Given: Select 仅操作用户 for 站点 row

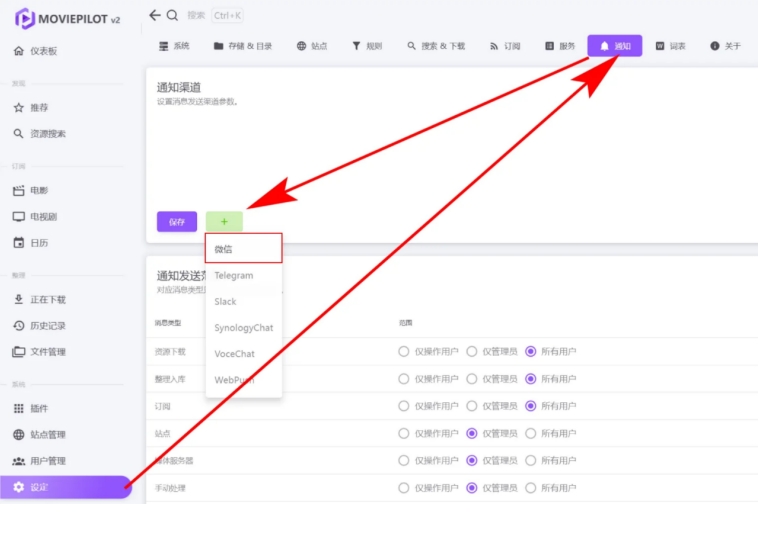Looking at the screenshot, I should click(403, 433).
